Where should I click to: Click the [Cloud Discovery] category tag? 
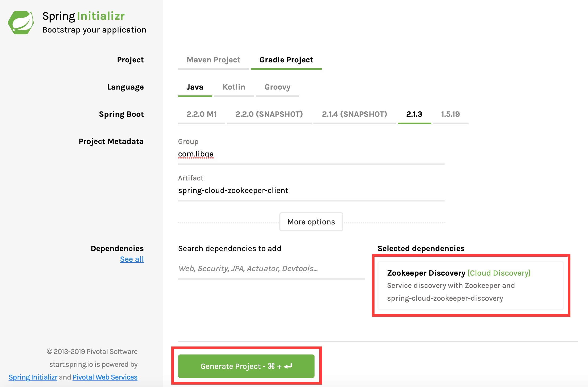(x=499, y=273)
